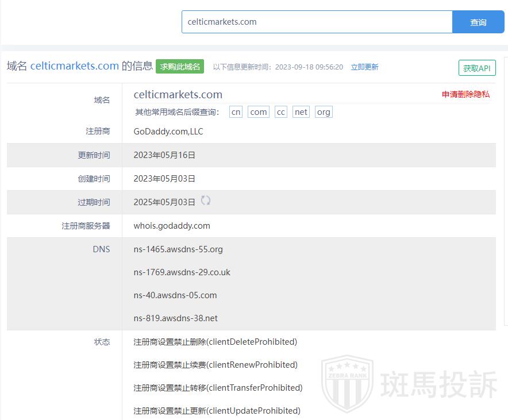Screen dimensions: 508x420
Task: Open celticmarkets.com link in the heading
Action: pyautogui.click(x=75, y=66)
